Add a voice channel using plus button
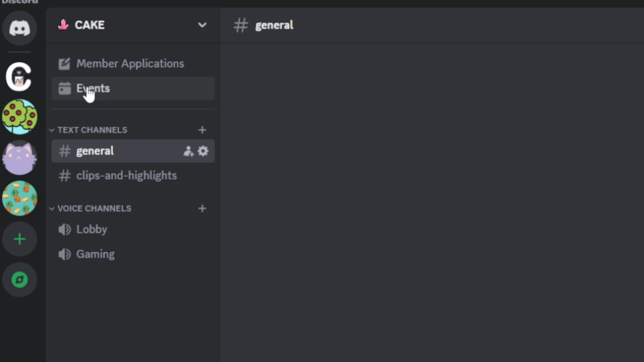This screenshot has height=362, width=644. click(202, 208)
